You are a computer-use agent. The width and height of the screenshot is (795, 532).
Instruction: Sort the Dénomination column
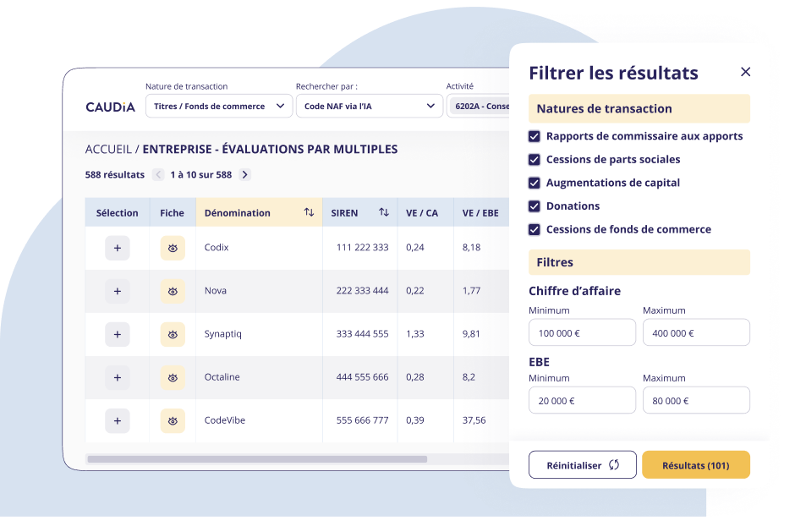coord(307,212)
